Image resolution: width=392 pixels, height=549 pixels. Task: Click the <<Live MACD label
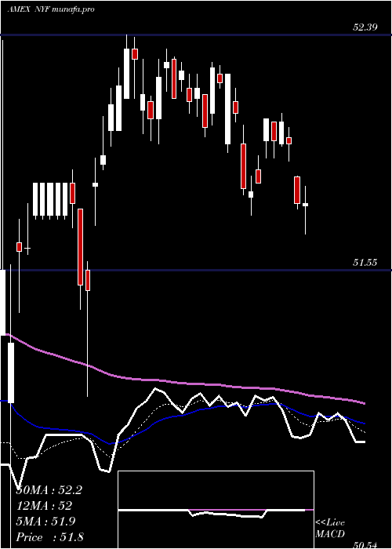pyautogui.click(x=330, y=529)
